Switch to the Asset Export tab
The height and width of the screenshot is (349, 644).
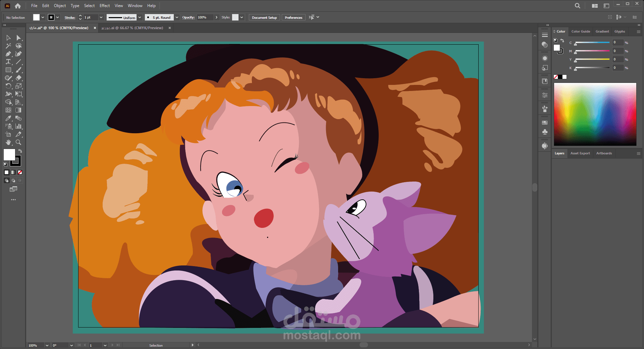coord(580,153)
